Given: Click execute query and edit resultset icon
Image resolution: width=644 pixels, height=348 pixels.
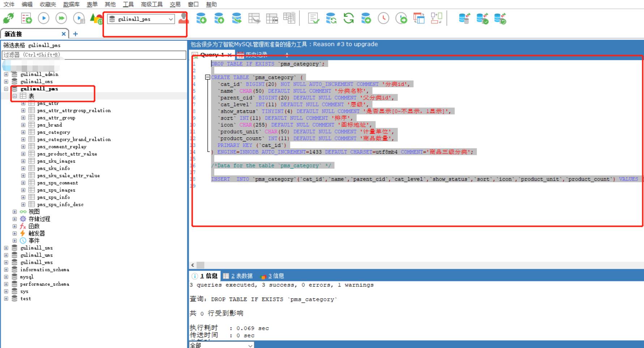Looking at the screenshot, I should click(79, 18).
